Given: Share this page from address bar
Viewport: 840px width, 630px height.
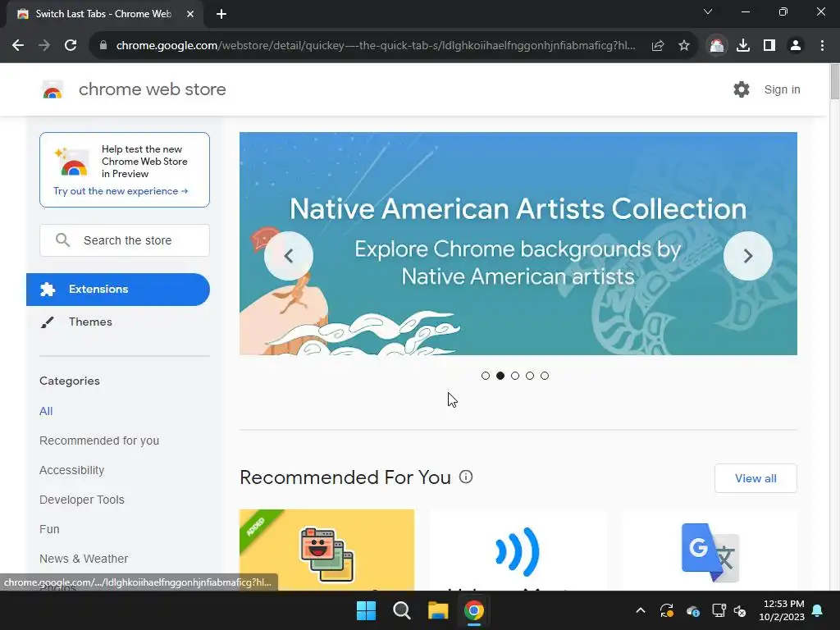Looking at the screenshot, I should pyautogui.click(x=658, y=46).
